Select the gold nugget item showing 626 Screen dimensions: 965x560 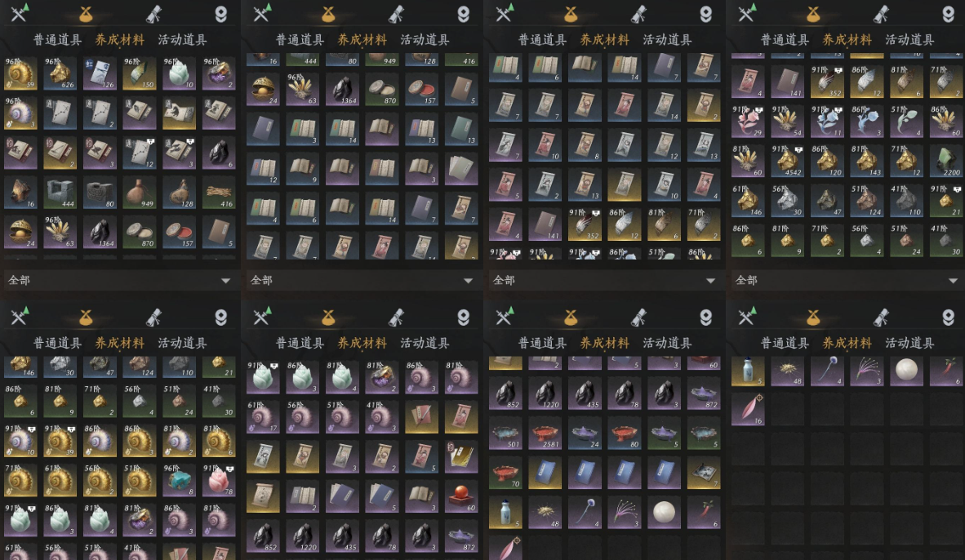coord(60,73)
